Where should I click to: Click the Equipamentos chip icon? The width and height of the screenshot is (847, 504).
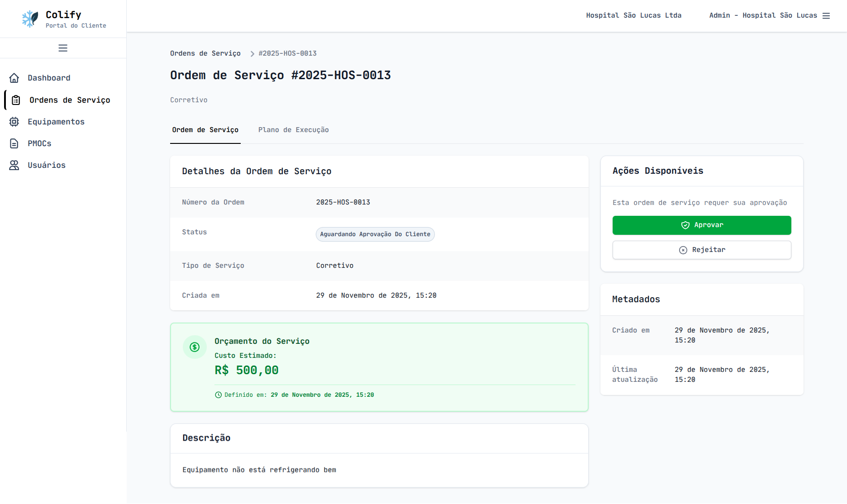click(14, 122)
